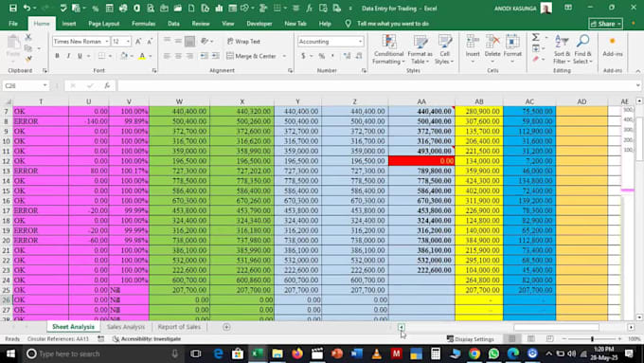Screen dimensions: 644x363
Task: Click the Format cells button
Action: coord(512,48)
